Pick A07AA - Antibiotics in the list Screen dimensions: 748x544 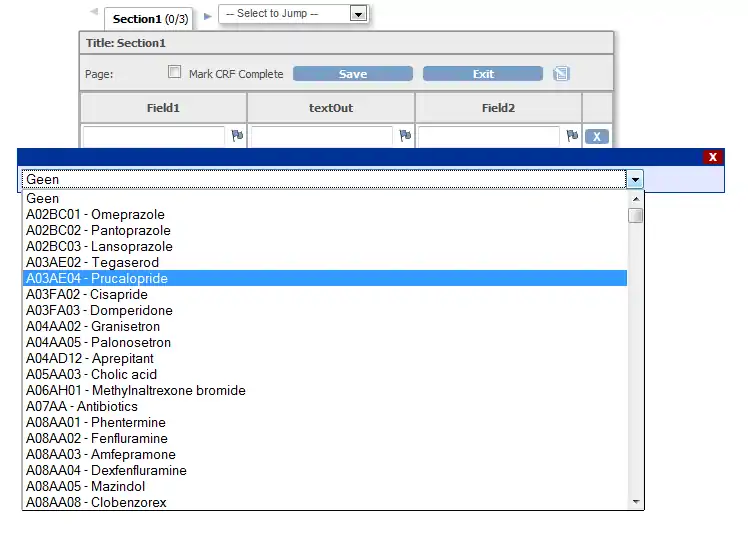(x=82, y=407)
